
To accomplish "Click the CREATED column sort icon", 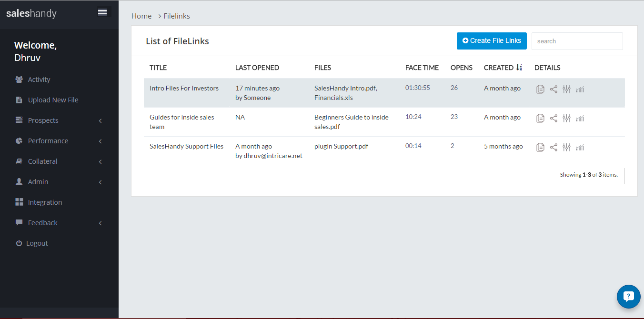I will [x=519, y=68].
